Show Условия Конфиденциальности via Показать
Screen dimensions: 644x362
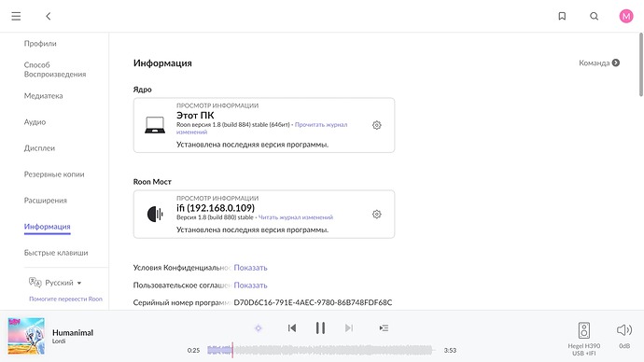250,268
